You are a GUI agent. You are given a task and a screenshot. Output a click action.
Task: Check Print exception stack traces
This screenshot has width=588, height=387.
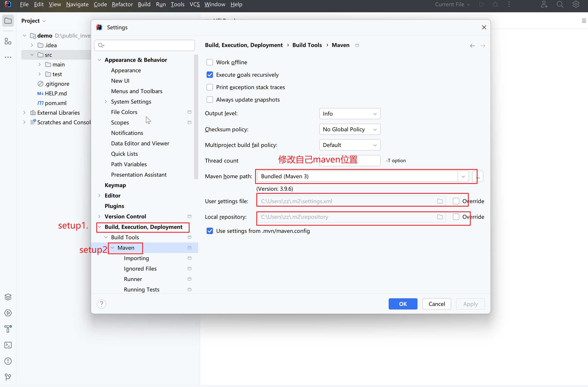click(x=210, y=87)
